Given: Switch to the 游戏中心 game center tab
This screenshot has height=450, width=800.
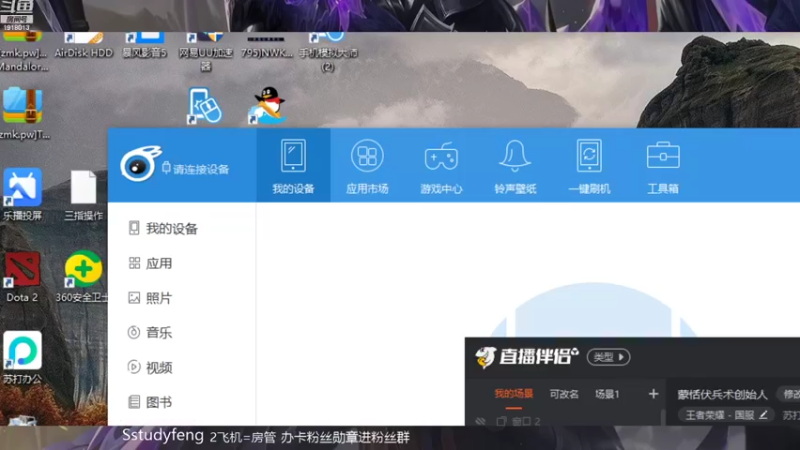Looking at the screenshot, I should (441, 166).
